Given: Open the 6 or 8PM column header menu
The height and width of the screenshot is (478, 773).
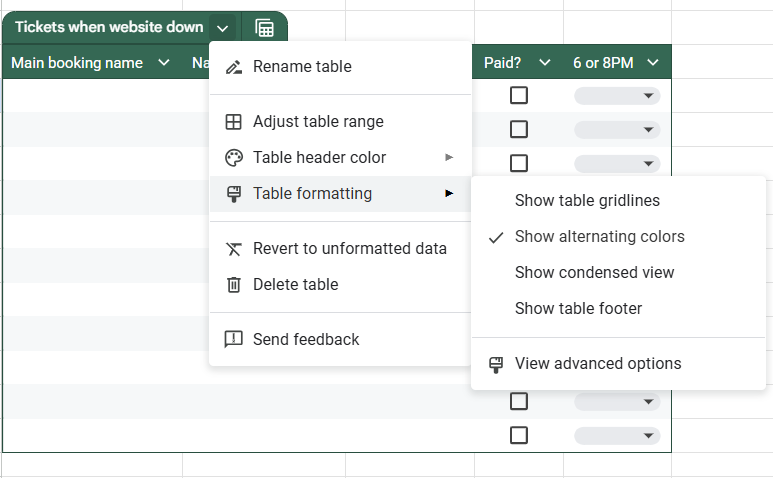Looking at the screenshot, I should 653,63.
